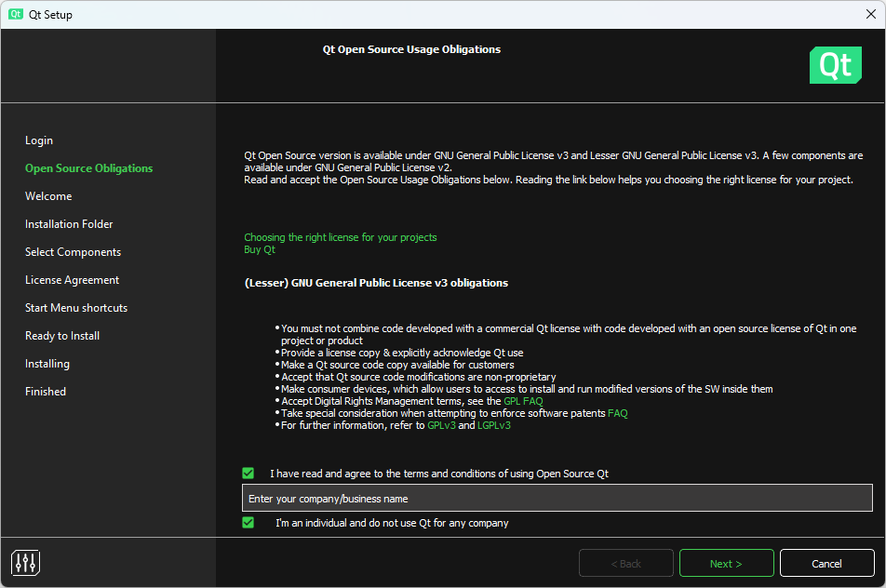This screenshot has width=886, height=588.
Task: Click the GNU General Public License v3 obligations heading
Action: (x=376, y=283)
